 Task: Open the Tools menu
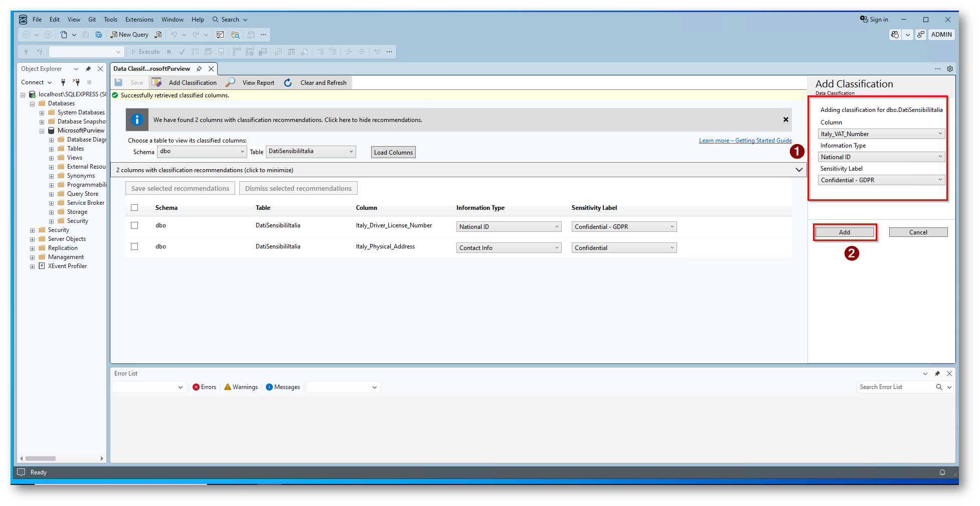110,20
